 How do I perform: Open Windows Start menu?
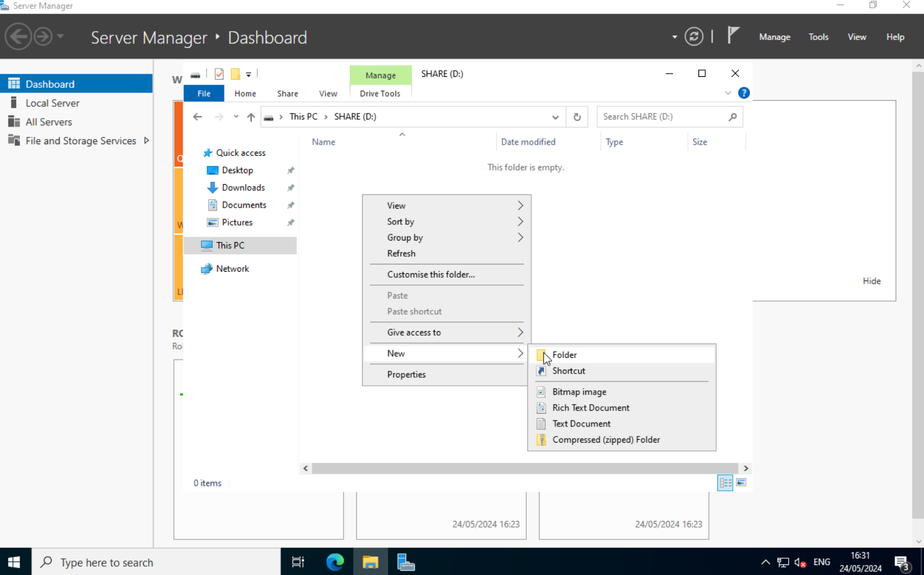click(14, 562)
